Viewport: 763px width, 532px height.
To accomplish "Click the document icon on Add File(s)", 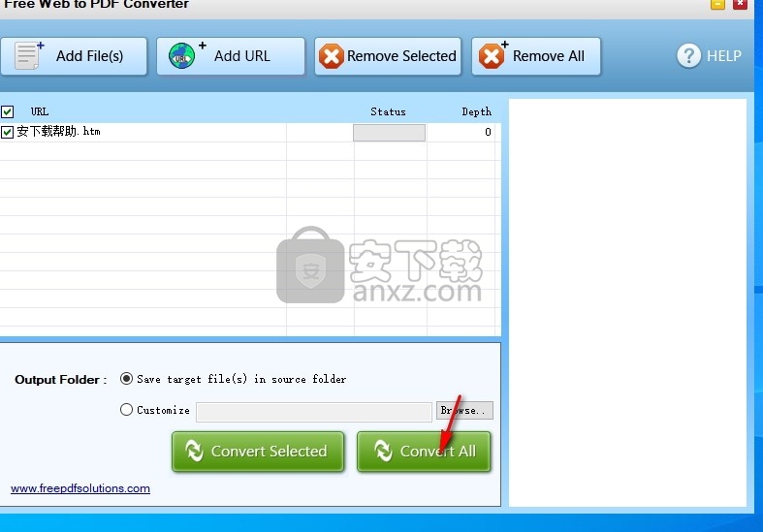I will tap(29, 55).
